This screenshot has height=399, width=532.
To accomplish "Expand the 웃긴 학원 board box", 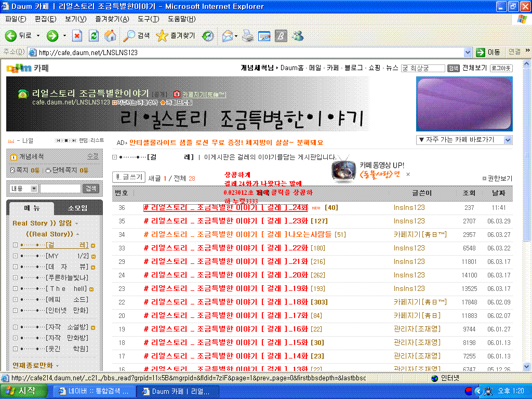I will coord(15,349).
